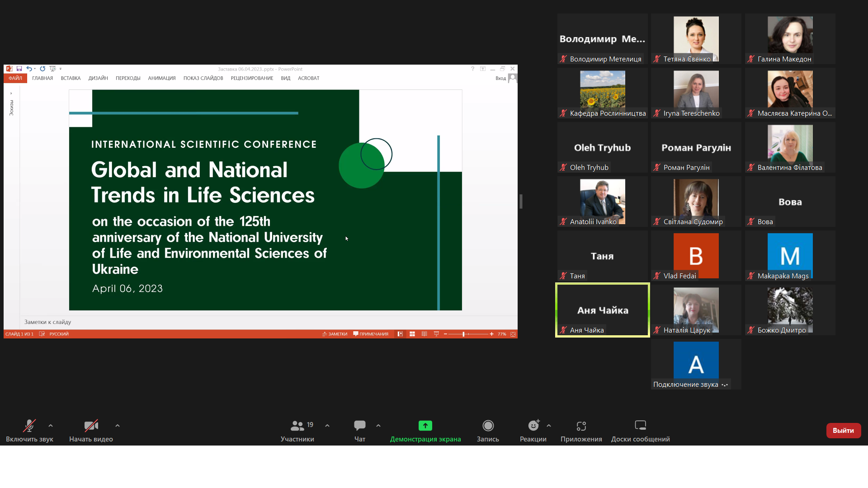
Task: Click PowerPoint Help question mark
Action: click(x=472, y=69)
